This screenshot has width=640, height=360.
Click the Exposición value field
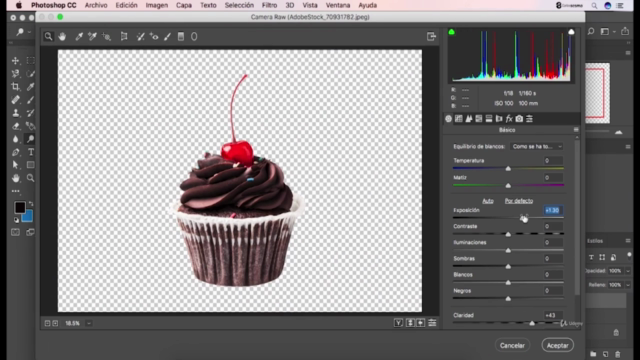pyautogui.click(x=553, y=210)
